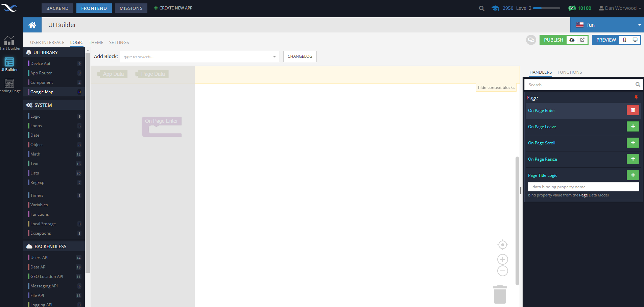Click the workspace vertical scrollbar
The height and width of the screenshot is (307, 644).
[x=517, y=221]
